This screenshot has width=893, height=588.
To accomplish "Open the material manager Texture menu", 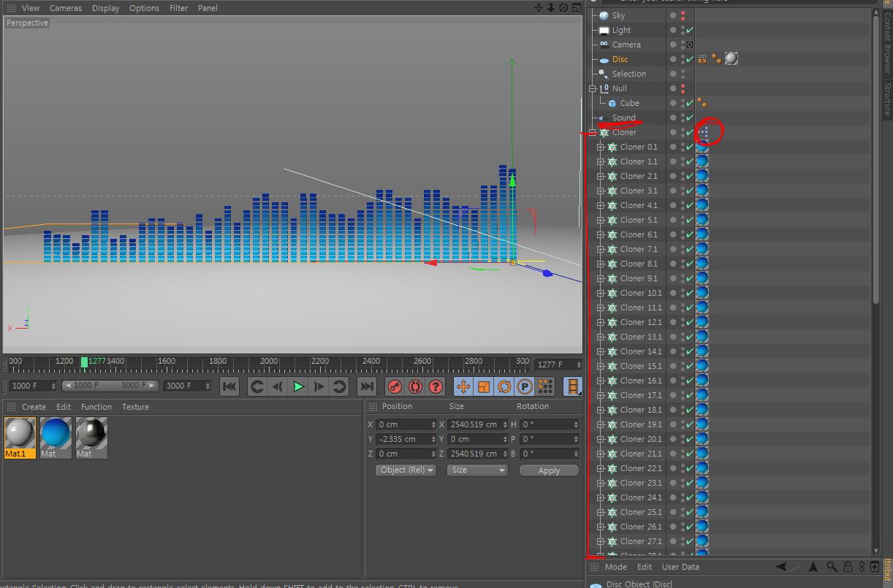I will click(x=135, y=407).
